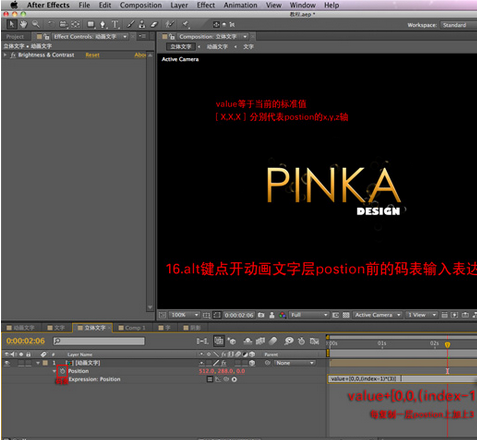Viewport: 477px width, 440px height.
Task: Toggle enable expression equals switch
Action: [210, 379]
